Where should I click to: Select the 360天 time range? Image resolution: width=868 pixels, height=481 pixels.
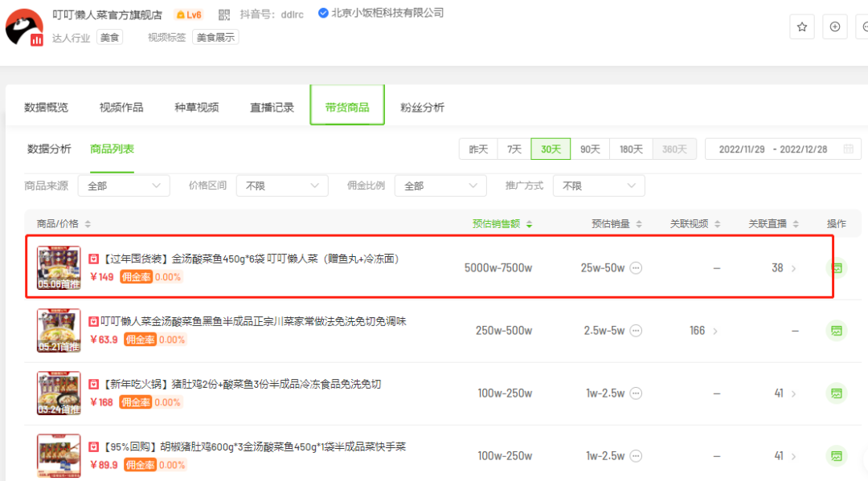[x=674, y=149]
